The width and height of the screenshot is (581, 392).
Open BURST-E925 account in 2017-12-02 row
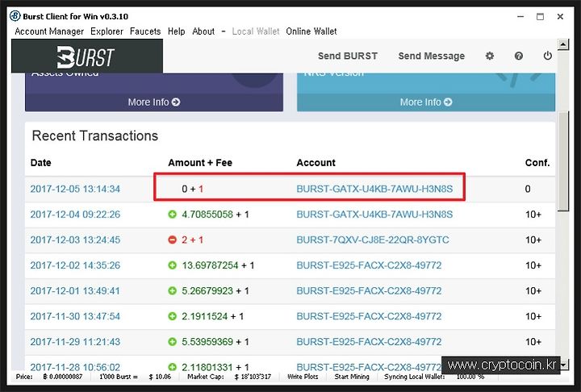coord(369,265)
